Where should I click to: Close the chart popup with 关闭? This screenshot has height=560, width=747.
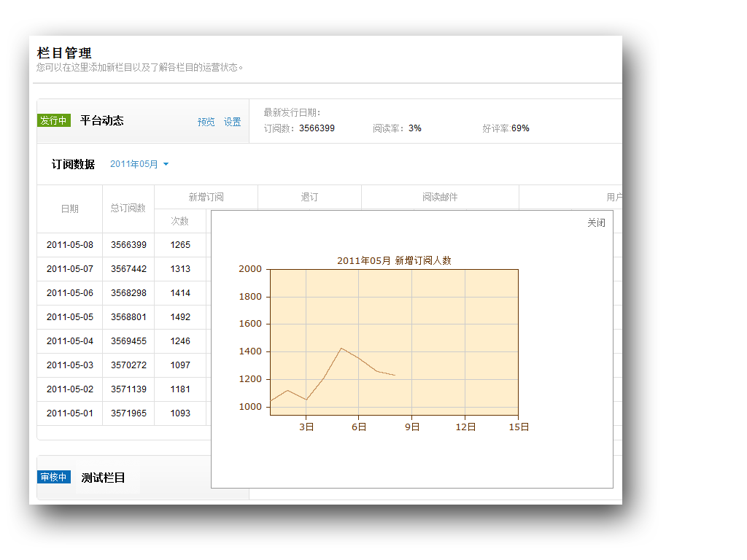point(596,223)
